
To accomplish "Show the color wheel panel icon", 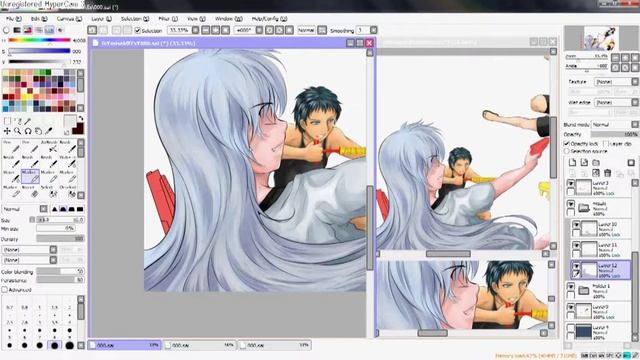I will [x=6, y=30].
